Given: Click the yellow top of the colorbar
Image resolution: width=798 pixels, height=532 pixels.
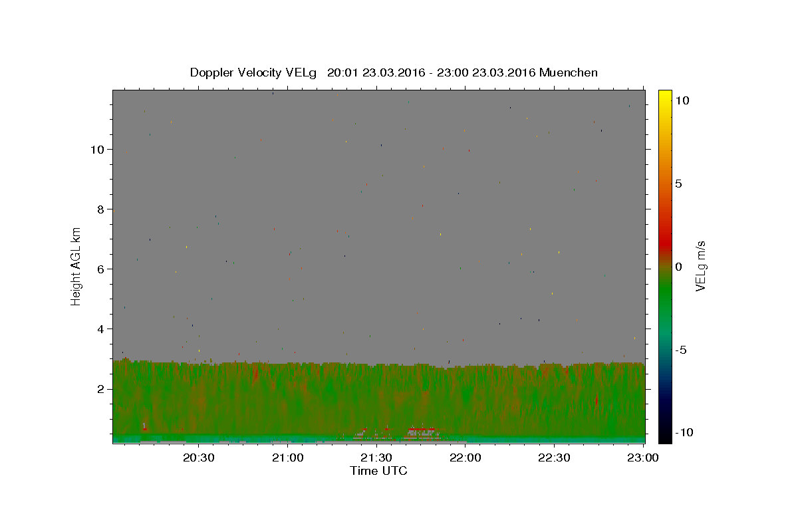Looking at the screenshot, I should pos(665,94).
